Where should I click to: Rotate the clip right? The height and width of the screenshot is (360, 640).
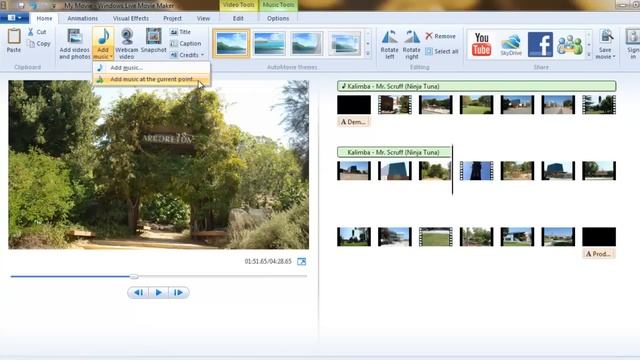pos(411,44)
